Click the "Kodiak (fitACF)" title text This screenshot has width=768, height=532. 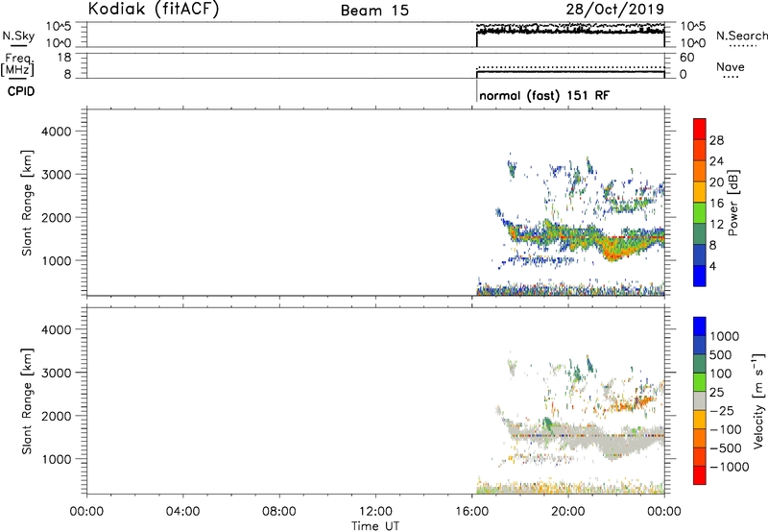[154, 9]
